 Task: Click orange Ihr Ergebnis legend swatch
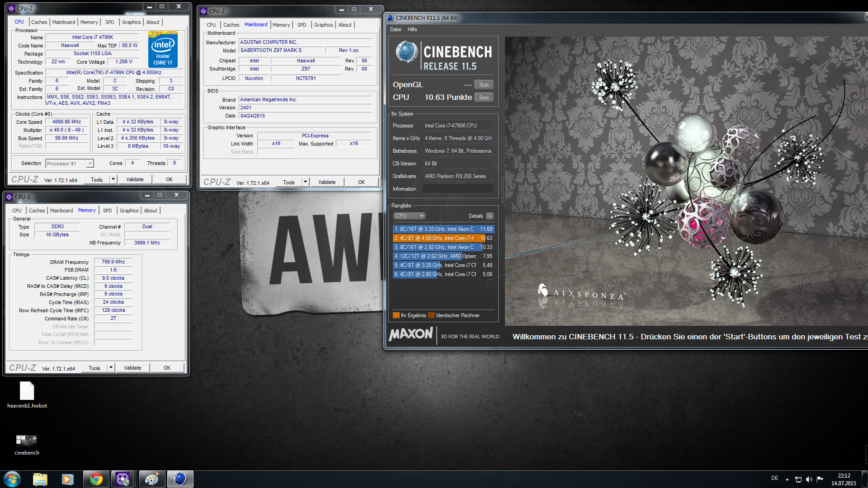point(396,315)
